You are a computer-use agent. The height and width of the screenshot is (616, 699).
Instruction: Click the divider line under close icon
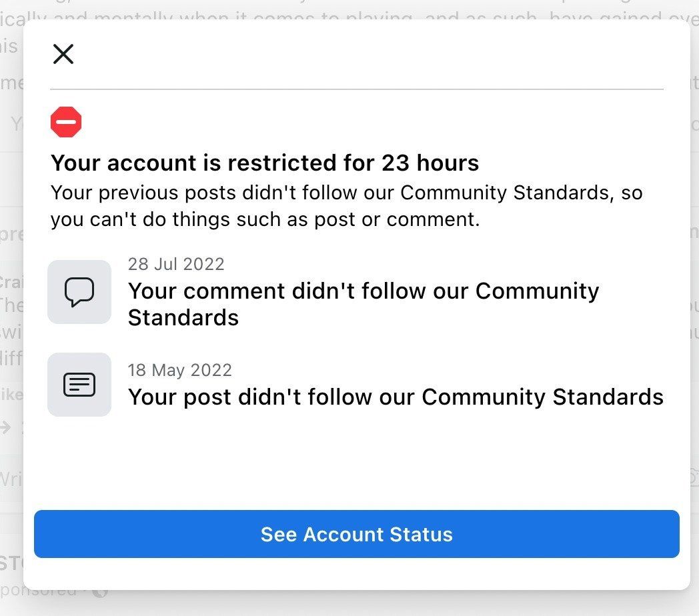point(357,89)
